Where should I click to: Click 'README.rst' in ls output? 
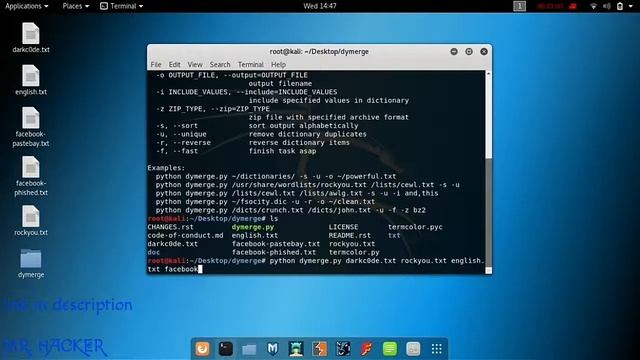(350, 236)
